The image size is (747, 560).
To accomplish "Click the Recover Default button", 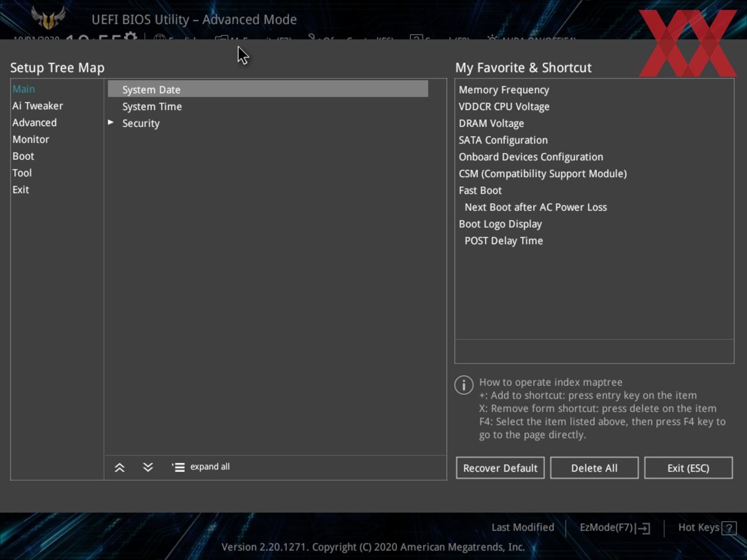I will click(500, 468).
